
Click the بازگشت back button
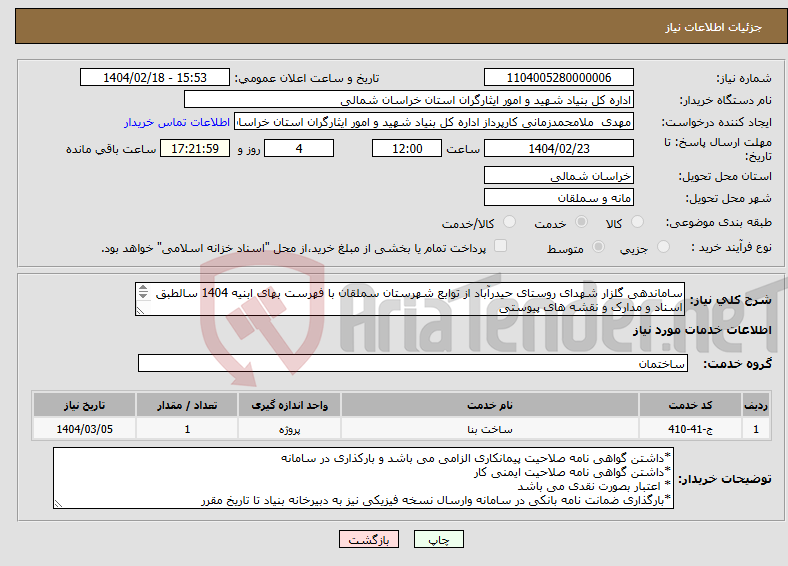[369, 539]
